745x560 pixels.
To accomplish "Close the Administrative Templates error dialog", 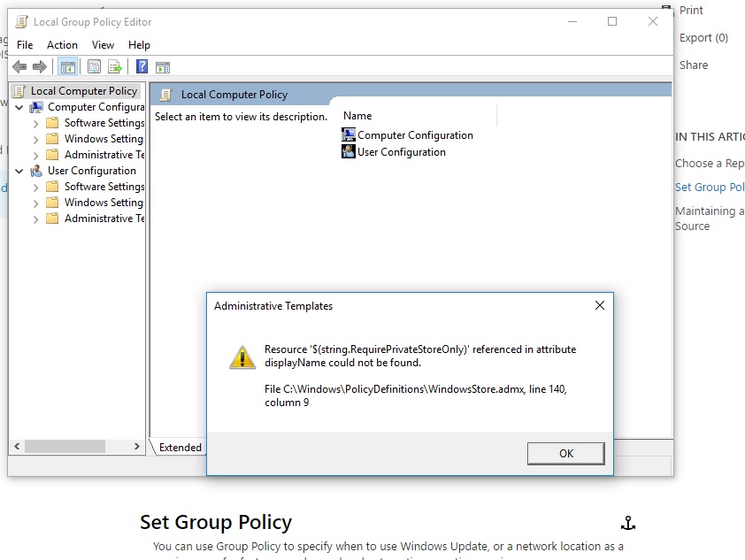I will pos(600,305).
